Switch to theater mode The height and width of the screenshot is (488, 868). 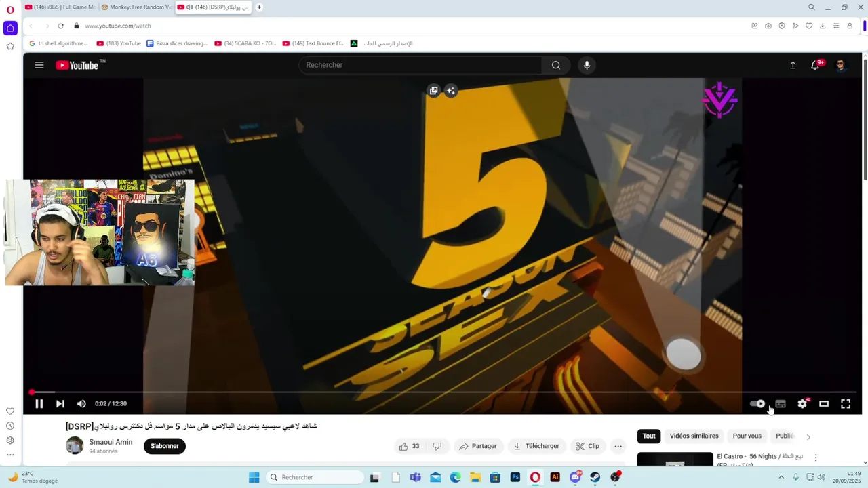[824, 403]
